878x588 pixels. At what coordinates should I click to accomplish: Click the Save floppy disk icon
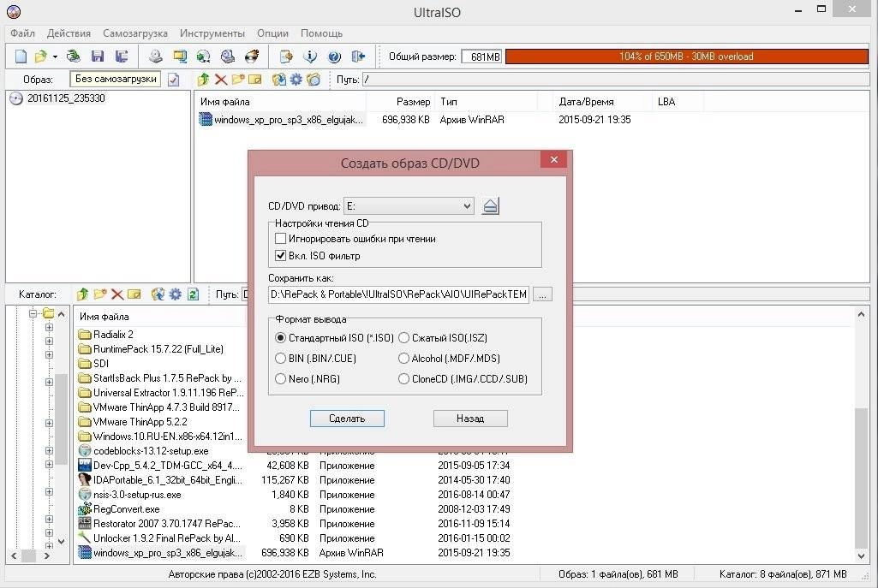click(98, 56)
